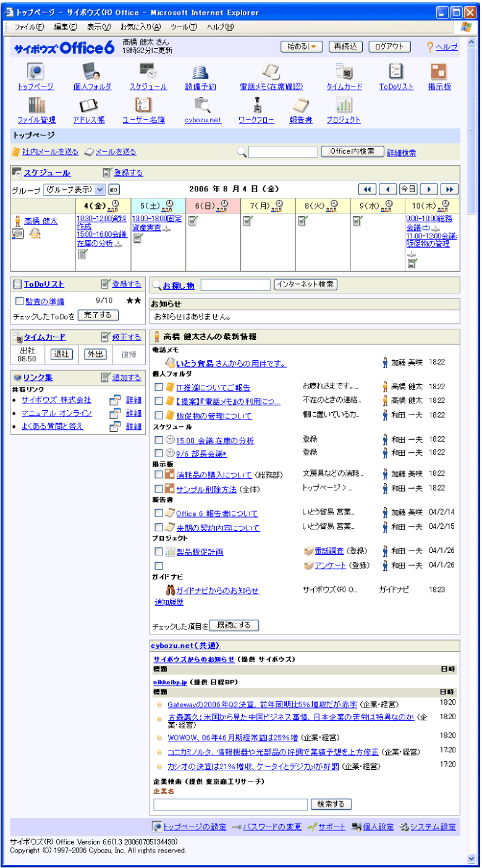Open the スケジュール icon in menu
The height and width of the screenshot is (868, 482).
click(148, 71)
